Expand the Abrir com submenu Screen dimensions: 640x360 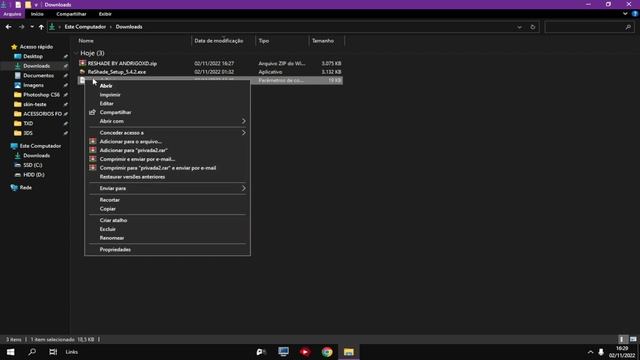coord(167,121)
